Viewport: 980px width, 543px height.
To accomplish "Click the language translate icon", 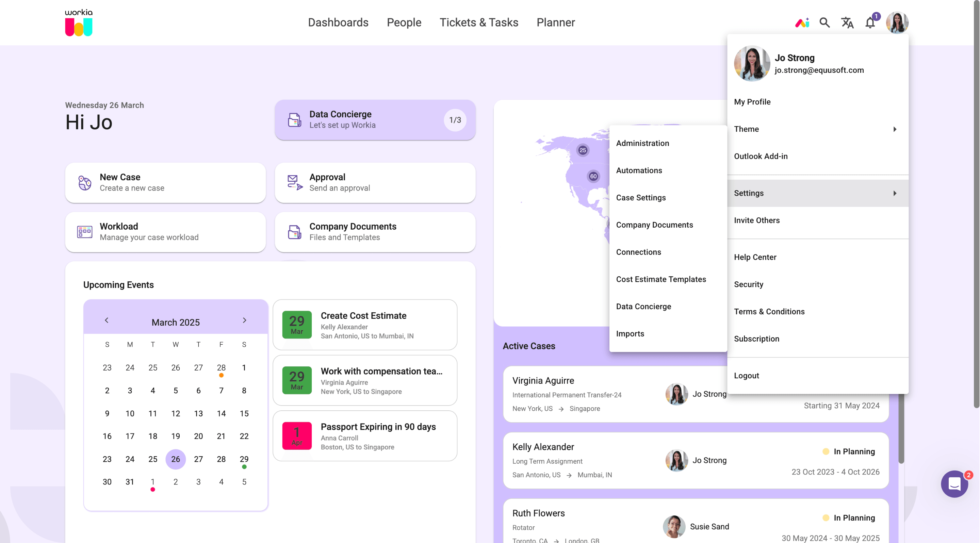I will (847, 23).
